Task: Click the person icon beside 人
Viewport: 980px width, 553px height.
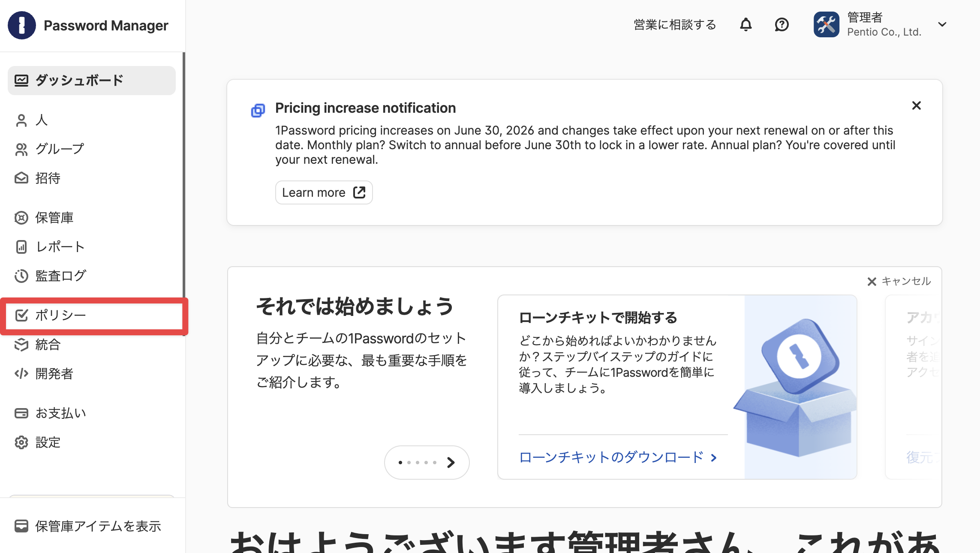Action: click(x=21, y=120)
